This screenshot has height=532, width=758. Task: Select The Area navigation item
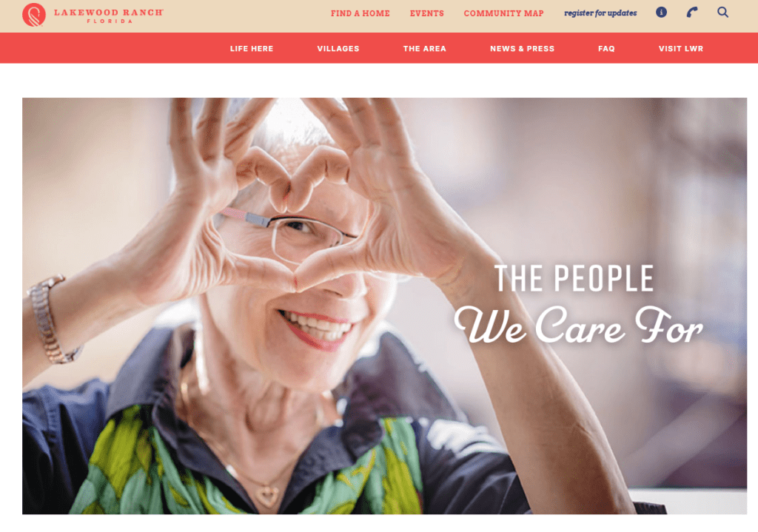click(x=424, y=49)
